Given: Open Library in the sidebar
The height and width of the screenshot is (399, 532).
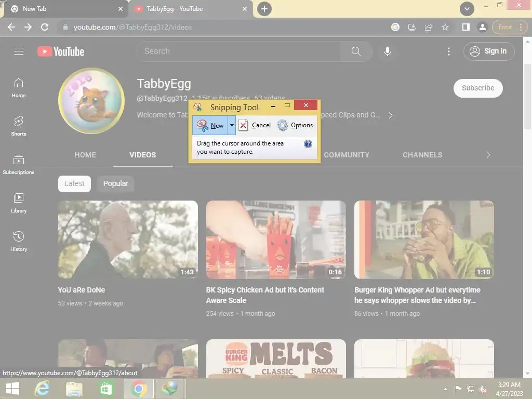Looking at the screenshot, I should click(x=19, y=203).
